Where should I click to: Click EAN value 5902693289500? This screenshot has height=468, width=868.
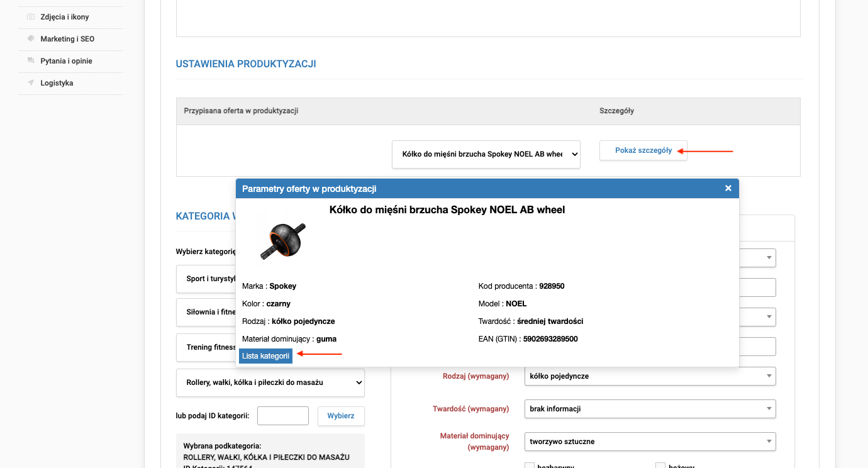(550, 339)
